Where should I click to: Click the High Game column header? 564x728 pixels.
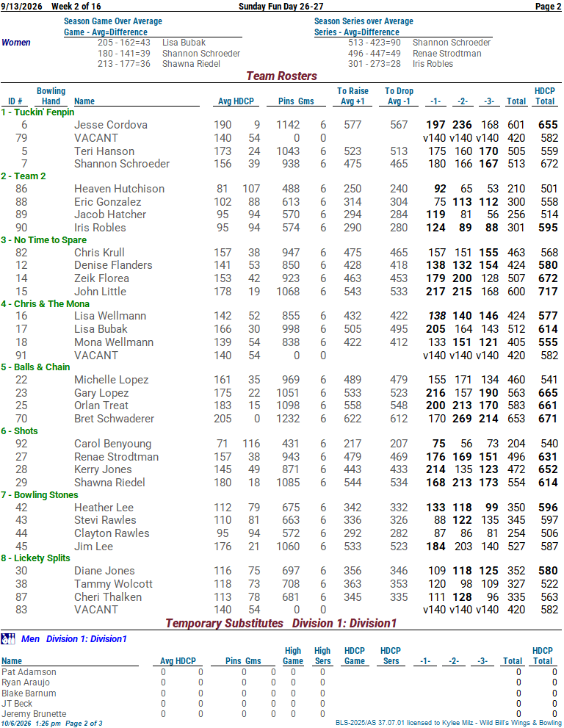coord(293,656)
